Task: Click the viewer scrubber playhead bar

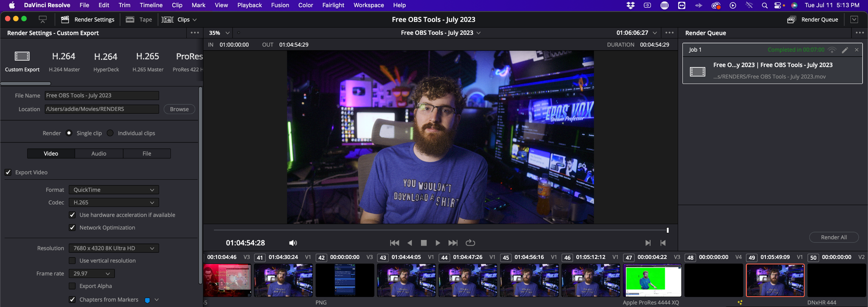Action: pyautogui.click(x=667, y=230)
